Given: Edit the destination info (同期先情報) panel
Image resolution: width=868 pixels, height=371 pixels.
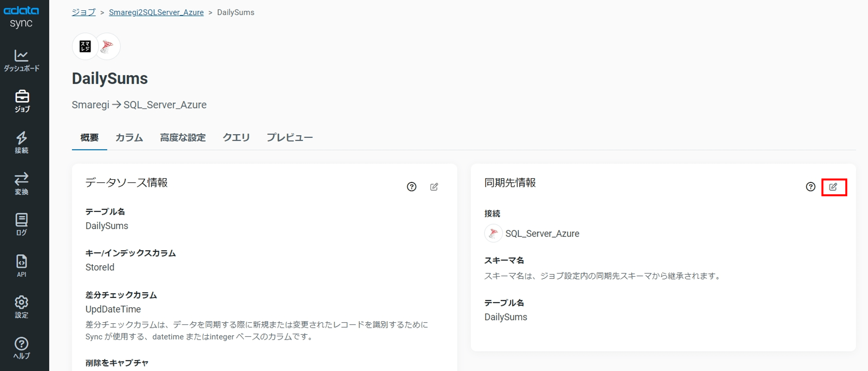Looking at the screenshot, I should 833,187.
